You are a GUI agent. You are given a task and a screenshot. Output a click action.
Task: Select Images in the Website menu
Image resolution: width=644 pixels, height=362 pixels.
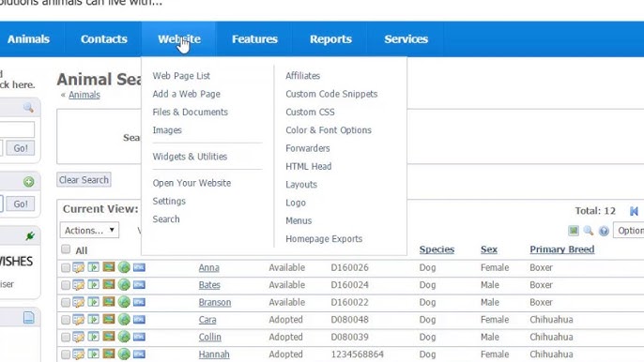167,130
